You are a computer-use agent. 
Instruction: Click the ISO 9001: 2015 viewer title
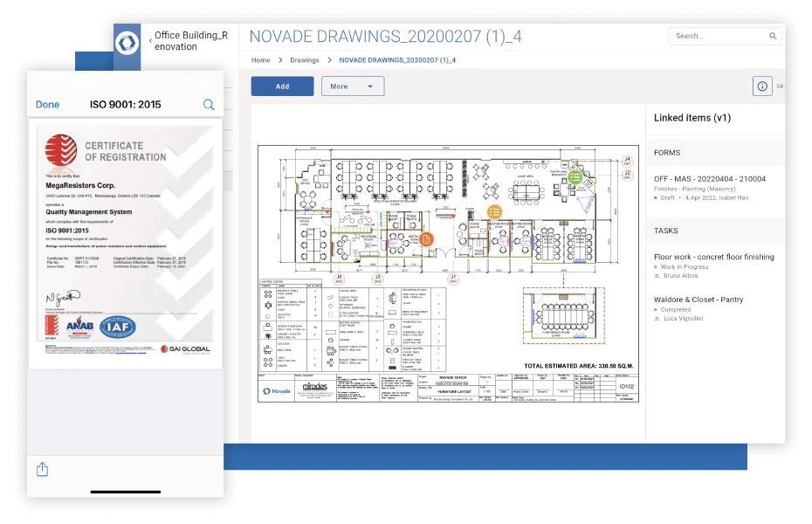[x=126, y=105]
